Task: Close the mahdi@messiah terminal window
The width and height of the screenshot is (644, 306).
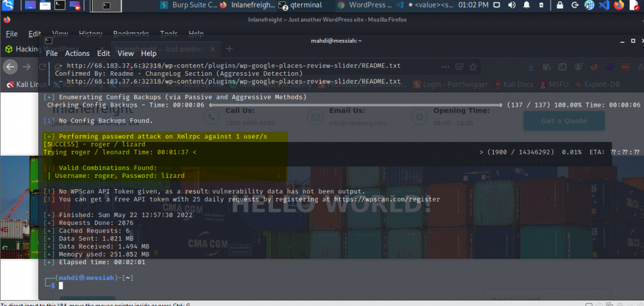Action: tap(642, 41)
